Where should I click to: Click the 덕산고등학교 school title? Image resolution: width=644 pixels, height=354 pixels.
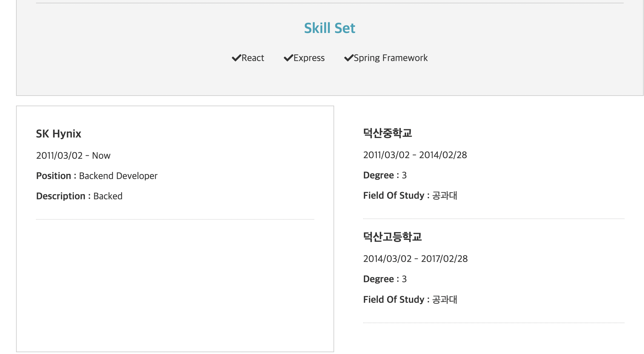(392, 237)
